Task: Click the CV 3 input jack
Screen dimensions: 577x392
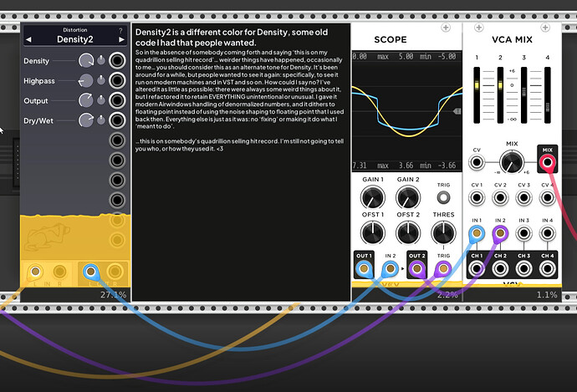Action: point(523,197)
